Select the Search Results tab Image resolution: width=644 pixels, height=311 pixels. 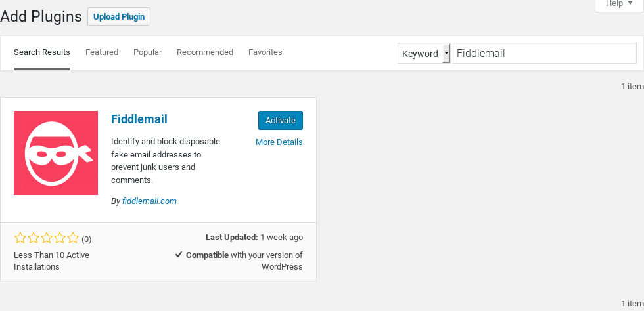tap(42, 52)
